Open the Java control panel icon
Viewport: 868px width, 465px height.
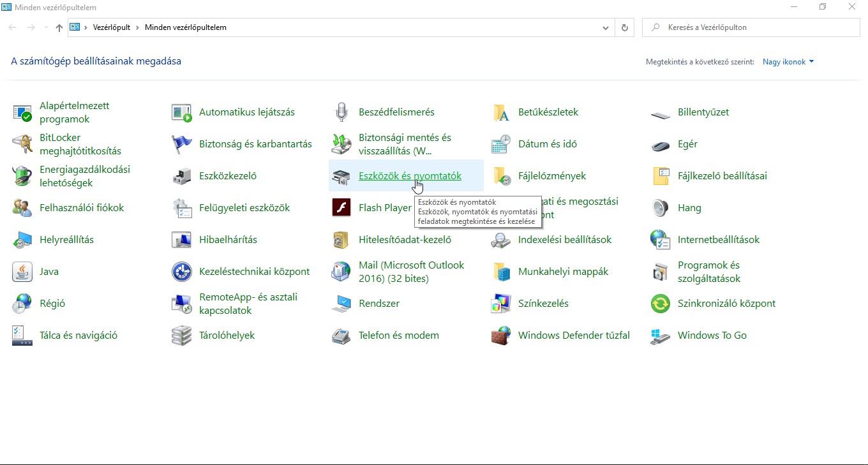(x=22, y=272)
